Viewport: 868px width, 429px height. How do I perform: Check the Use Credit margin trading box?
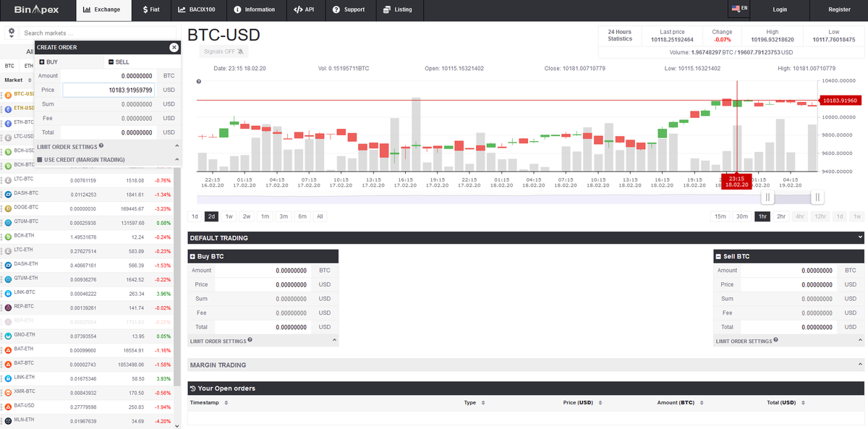pyautogui.click(x=40, y=159)
